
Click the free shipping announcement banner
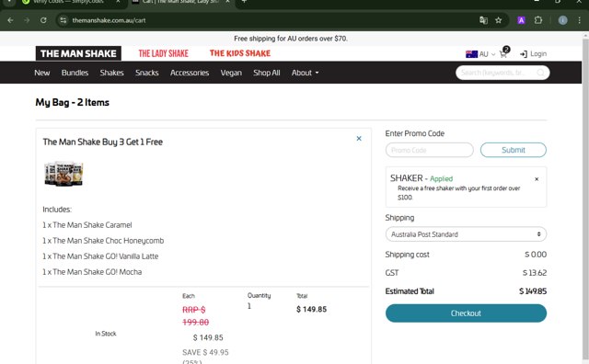pos(291,39)
